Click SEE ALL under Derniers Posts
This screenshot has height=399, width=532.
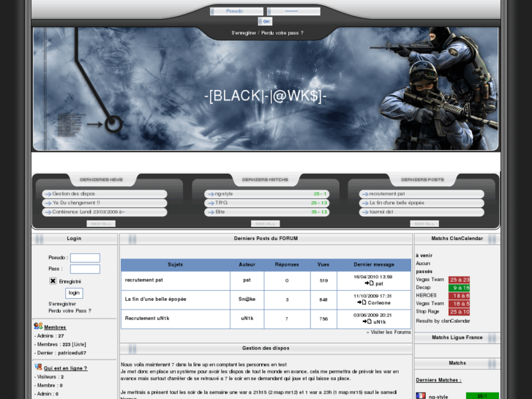coord(424,224)
